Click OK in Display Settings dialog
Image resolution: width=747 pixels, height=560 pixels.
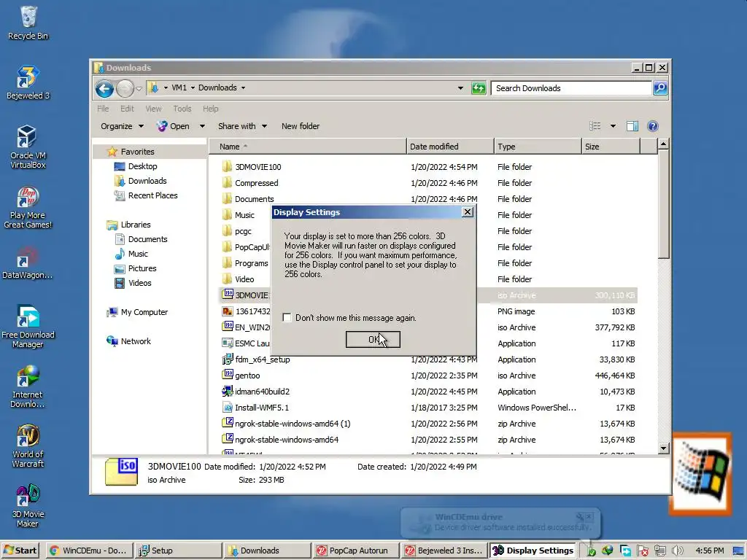(x=373, y=340)
